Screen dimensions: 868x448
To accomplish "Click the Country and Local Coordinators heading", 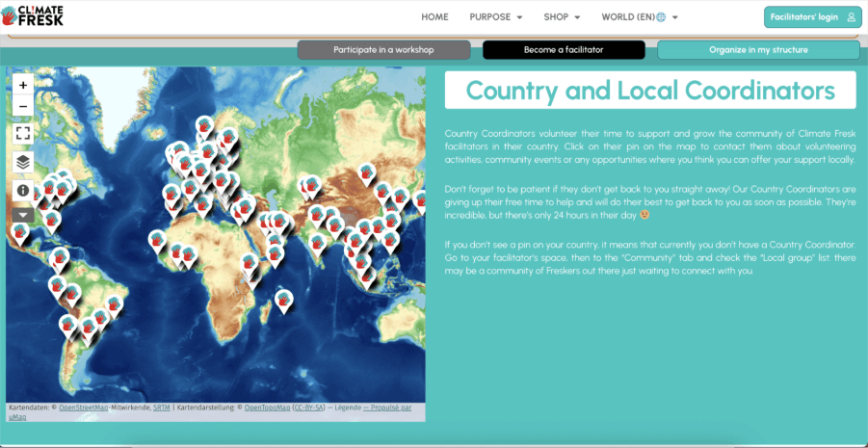I will (650, 91).
